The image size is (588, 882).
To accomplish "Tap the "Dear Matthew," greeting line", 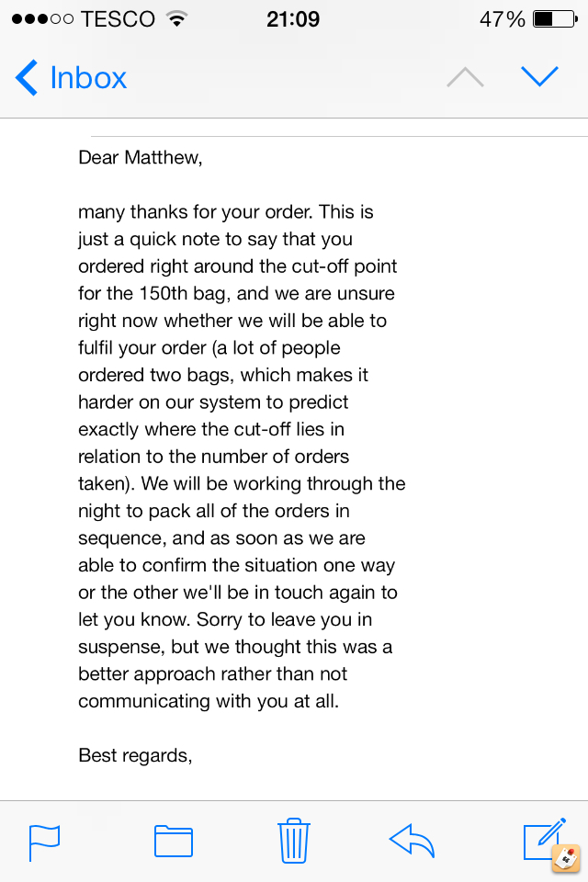I will coord(140,157).
